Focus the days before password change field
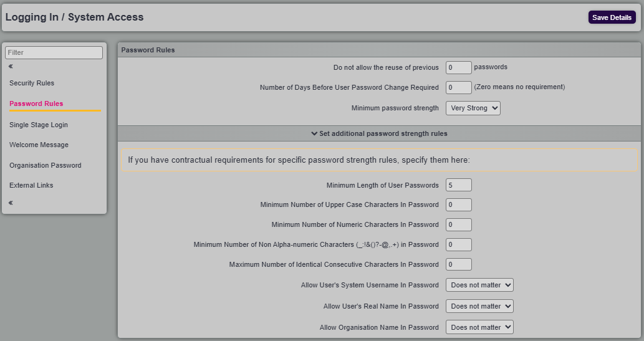 (458, 87)
